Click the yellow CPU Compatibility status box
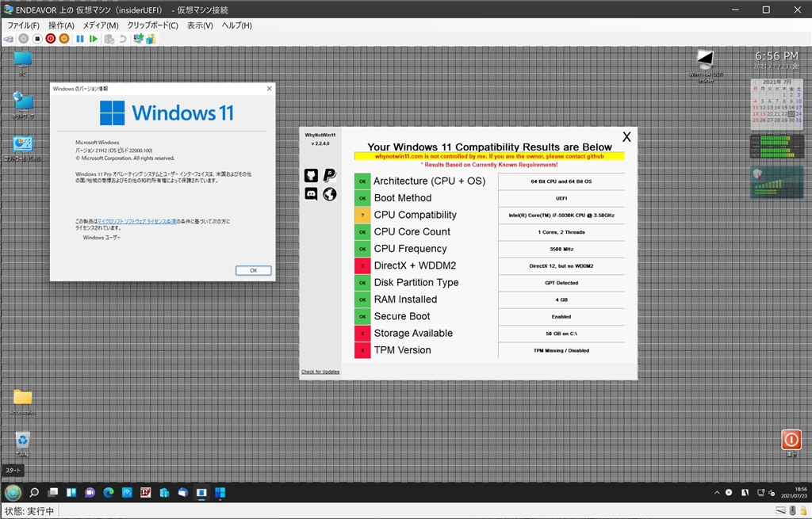812x519 pixels. [x=362, y=216]
